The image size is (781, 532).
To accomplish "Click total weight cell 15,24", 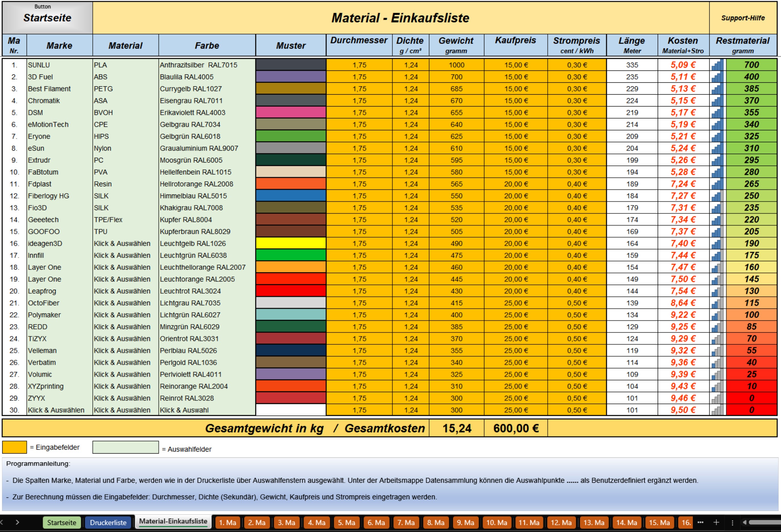I will (x=456, y=428).
